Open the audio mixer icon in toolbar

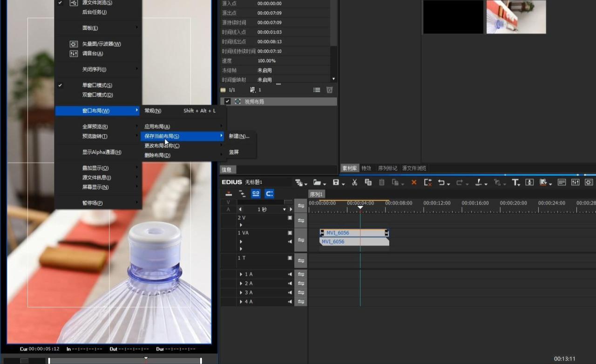(575, 182)
